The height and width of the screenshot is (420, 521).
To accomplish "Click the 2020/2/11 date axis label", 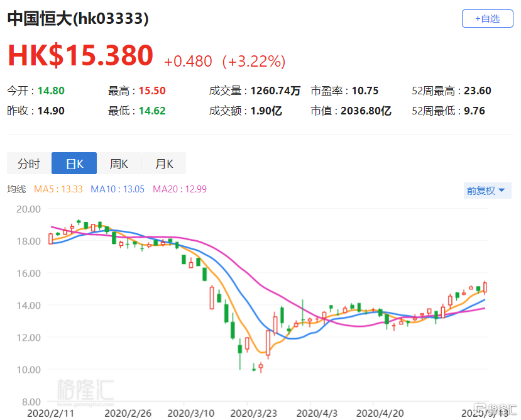I will coord(50,414).
